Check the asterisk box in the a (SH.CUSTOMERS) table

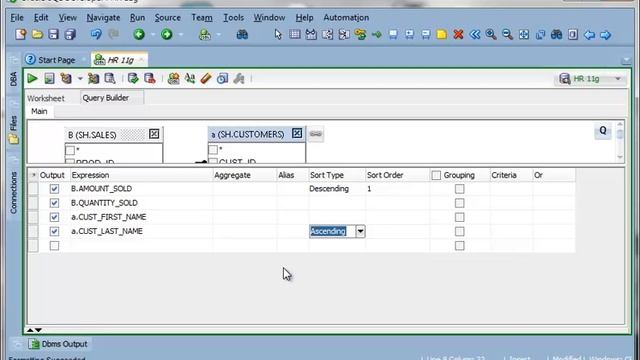pyautogui.click(x=213, y=149)
